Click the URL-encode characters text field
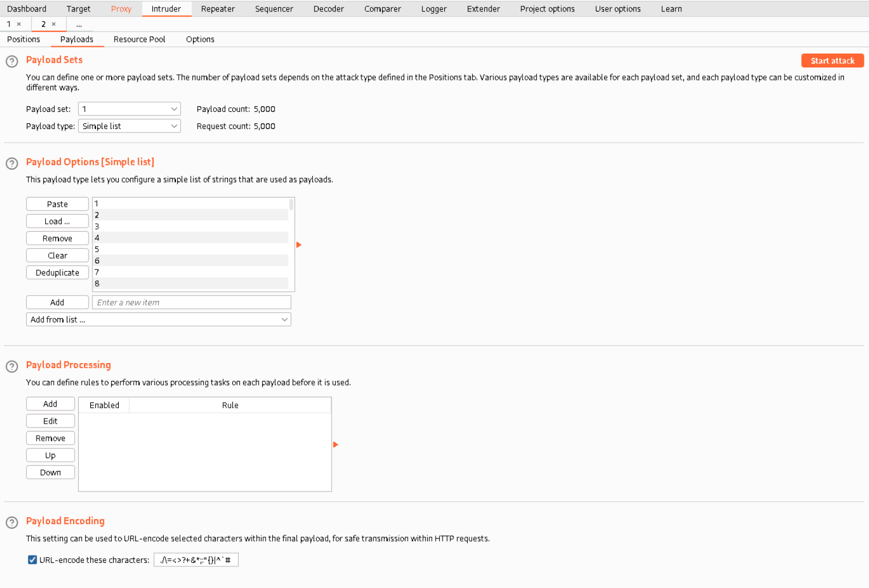 (x=196, y=559)
